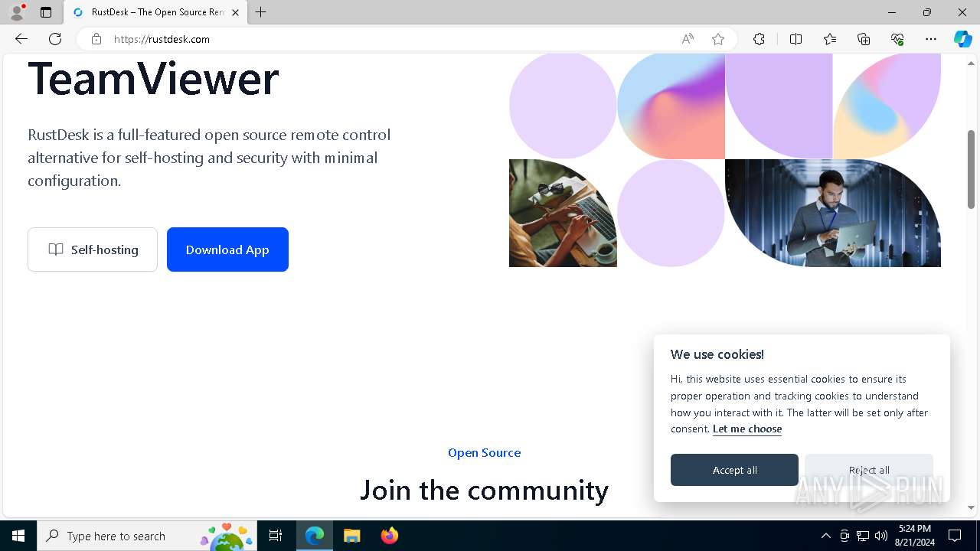The height and width of the screenshot is (551, 980).
Task: Open the tab actions menu icon
Action: click(x=46, y=12)
